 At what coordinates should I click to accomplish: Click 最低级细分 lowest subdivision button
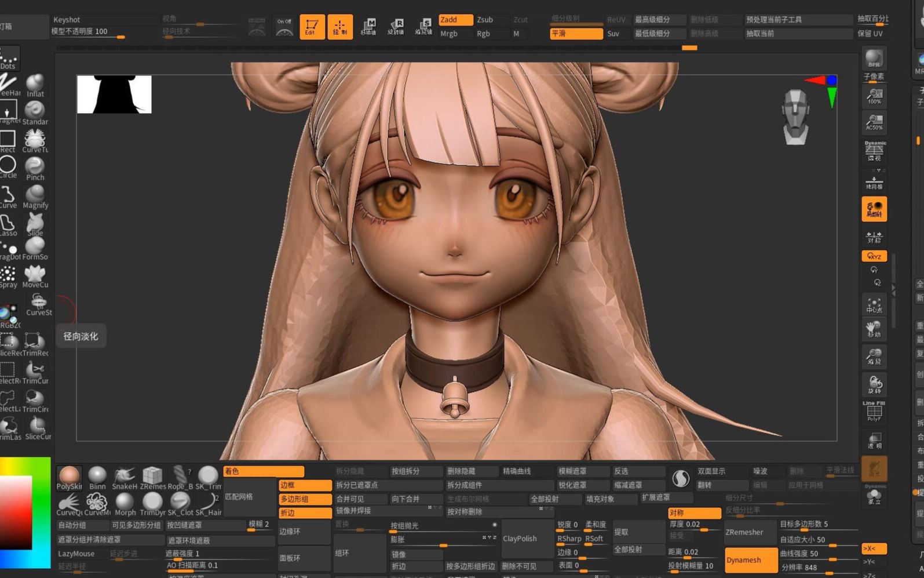click(x=660, y=34)
